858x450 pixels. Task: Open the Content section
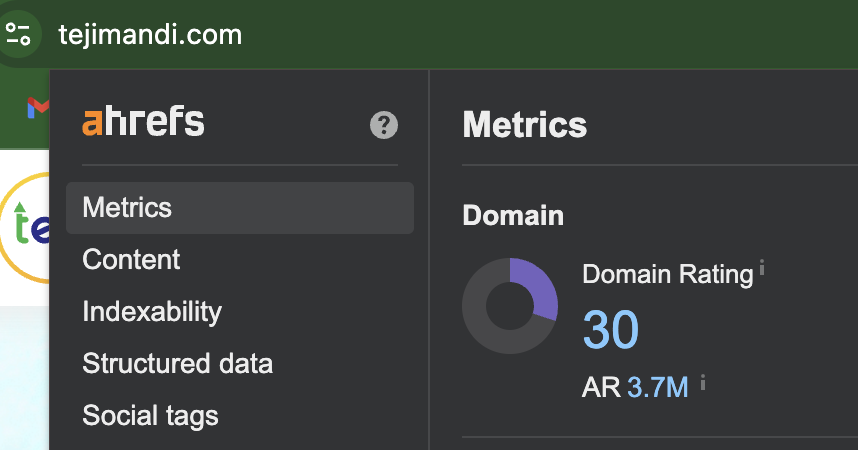pos(131,259)
